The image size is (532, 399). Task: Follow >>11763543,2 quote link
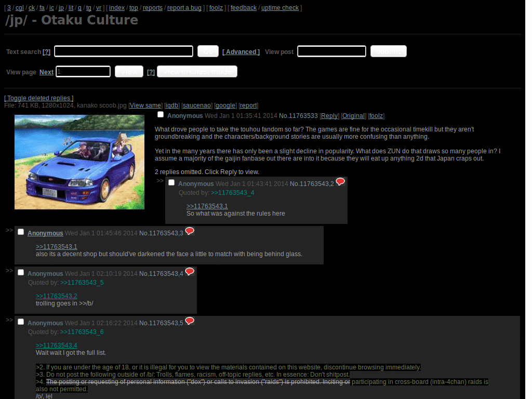[56, 296]
